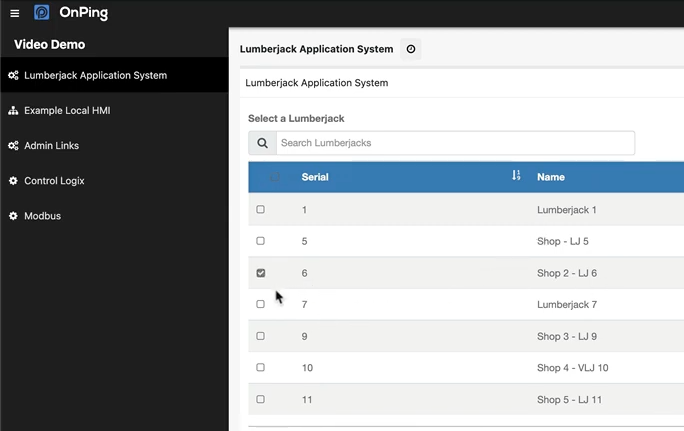
Task: Check the Shop 4 - VLJ 10 checkbox
Action: pos(261,368)
